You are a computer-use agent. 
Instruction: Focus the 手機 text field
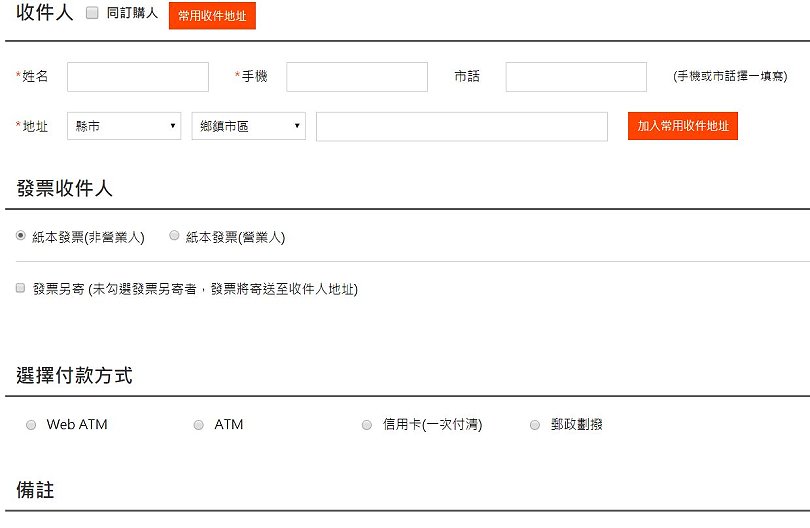coord(357,77)
